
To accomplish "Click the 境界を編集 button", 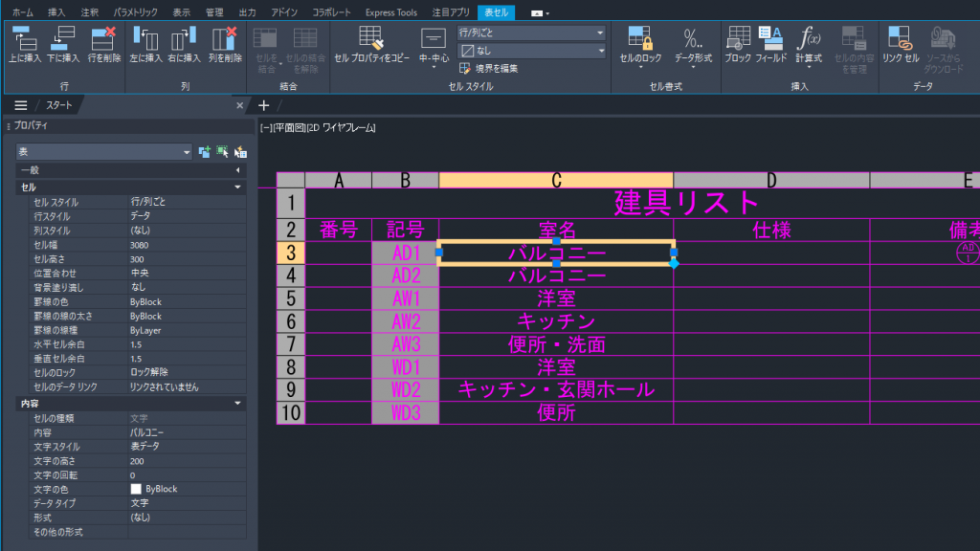I will 490,69.
